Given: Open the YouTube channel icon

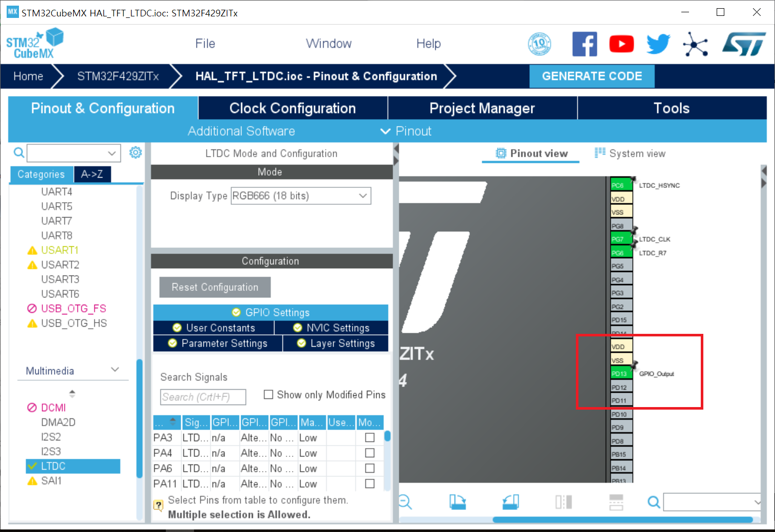Looking at the screenshot, I should [621, 44].
